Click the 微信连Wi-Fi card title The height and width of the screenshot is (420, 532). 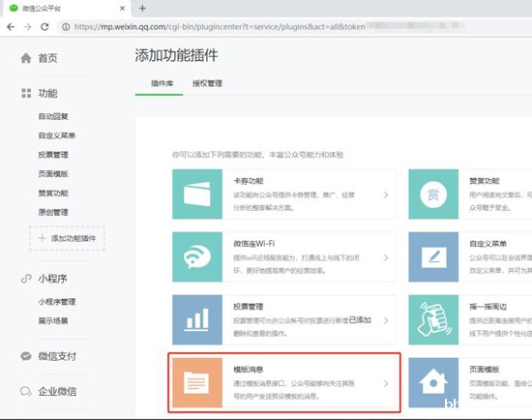click(x=254, y=244)
